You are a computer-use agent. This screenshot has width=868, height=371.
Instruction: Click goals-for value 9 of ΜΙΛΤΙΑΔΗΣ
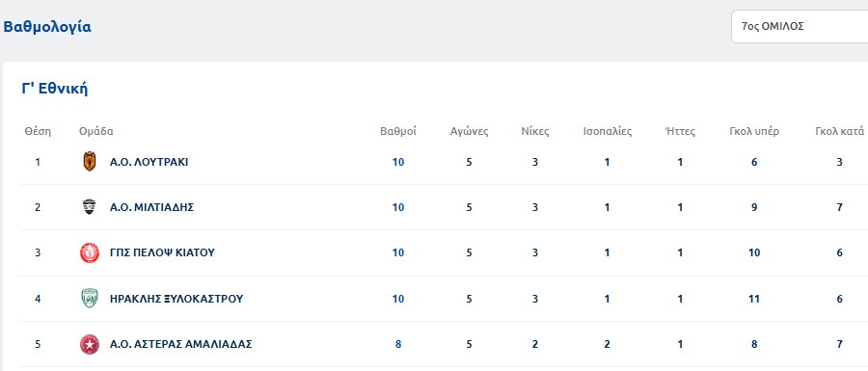point(754,207)
